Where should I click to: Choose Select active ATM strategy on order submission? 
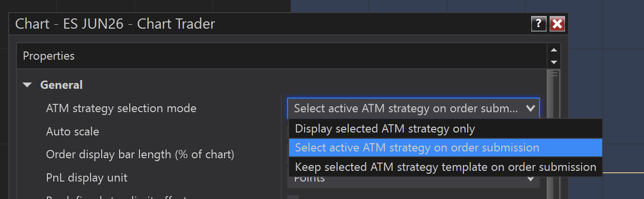[x=417, y=148]
